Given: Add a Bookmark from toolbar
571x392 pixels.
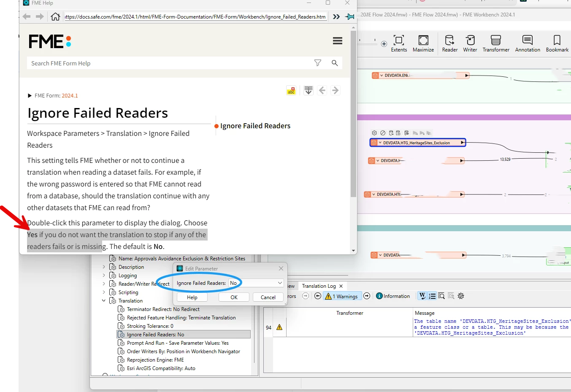Looking at the screenshot, I should click(x=557, y=44).
